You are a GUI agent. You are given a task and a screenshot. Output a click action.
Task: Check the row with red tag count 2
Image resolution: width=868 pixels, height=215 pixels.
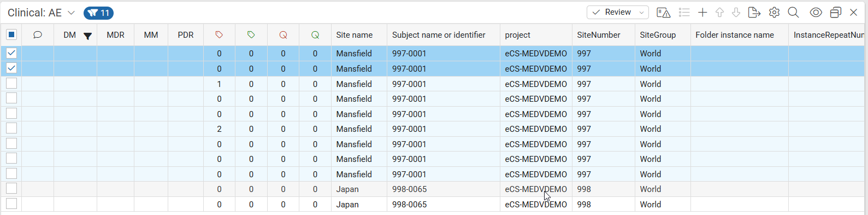[11, 128]
